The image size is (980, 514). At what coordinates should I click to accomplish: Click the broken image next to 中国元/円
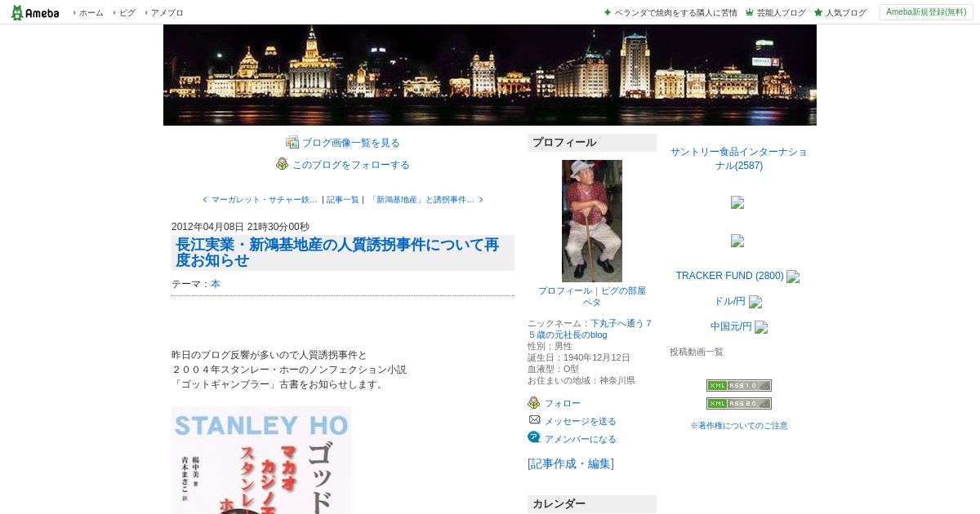(x=761, y=327)
